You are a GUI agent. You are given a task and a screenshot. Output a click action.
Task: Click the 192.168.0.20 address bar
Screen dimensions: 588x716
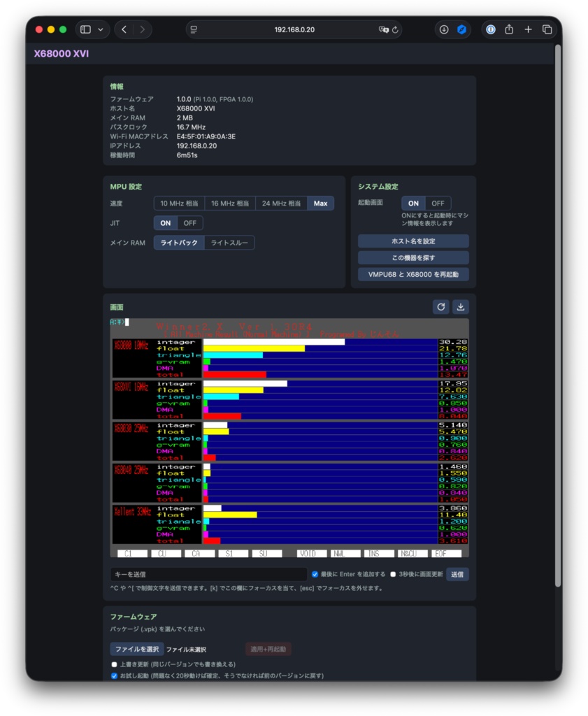[x=294, y=29]
